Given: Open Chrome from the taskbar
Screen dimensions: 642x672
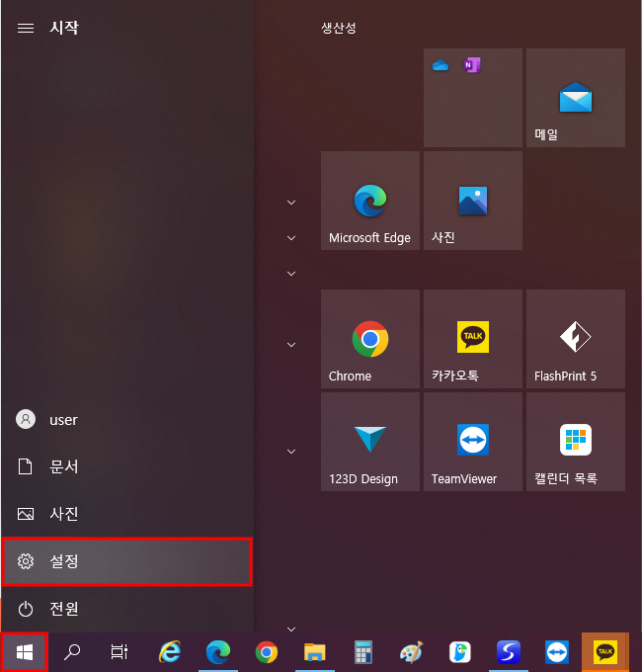Looking at the screenshot, I should coord(267,652).
